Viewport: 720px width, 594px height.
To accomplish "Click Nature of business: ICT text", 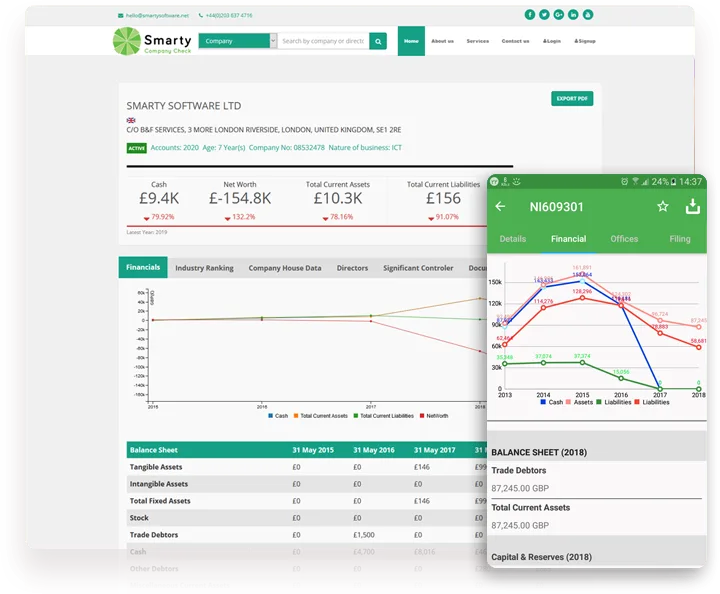I will click(x=365, y=148).
